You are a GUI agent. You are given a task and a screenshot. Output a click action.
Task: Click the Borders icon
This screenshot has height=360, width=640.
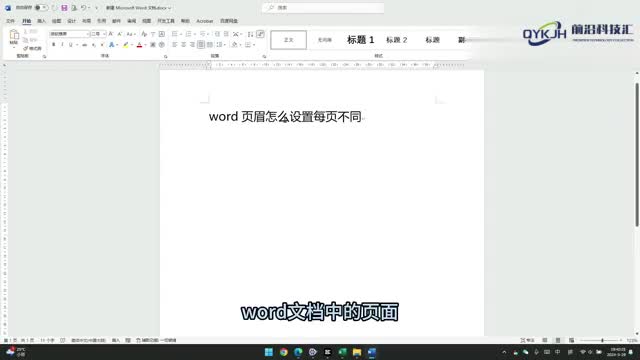pyautogui.click(x=248, y=44)
